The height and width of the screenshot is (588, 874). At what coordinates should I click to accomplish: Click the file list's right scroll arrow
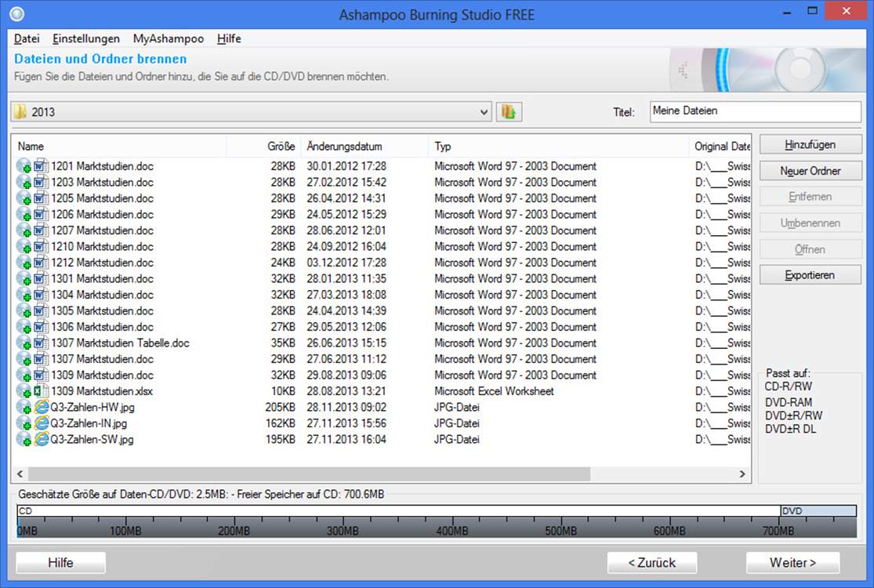[x=742, y=474]
